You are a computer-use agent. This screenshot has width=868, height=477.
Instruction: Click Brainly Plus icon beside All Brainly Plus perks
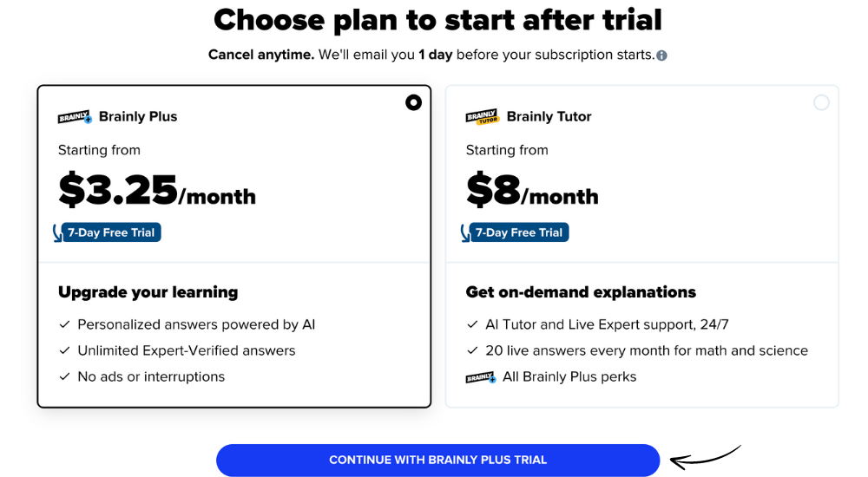(x=481, y=377)
